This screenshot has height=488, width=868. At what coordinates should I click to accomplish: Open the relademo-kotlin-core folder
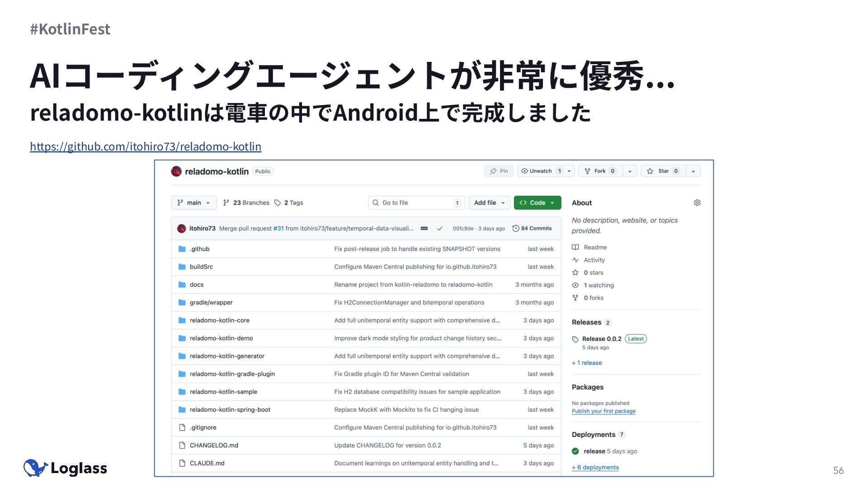tap(219, 320)
